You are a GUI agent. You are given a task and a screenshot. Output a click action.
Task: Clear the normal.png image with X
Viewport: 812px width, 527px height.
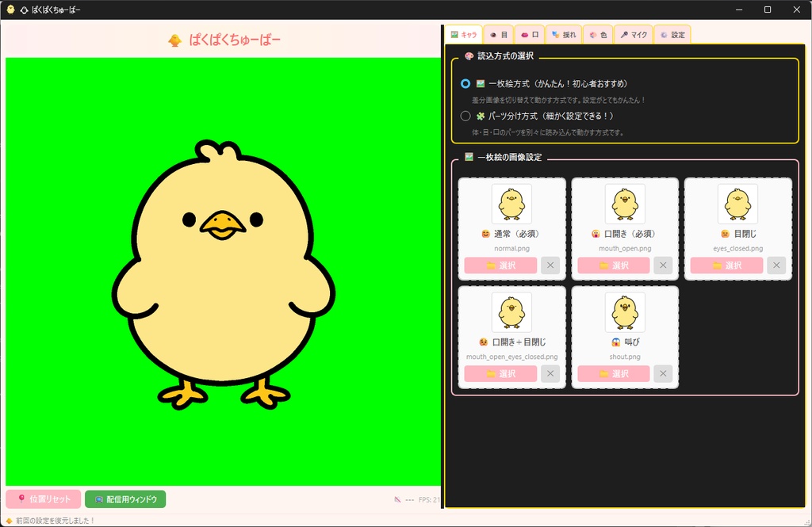point(550,265)
